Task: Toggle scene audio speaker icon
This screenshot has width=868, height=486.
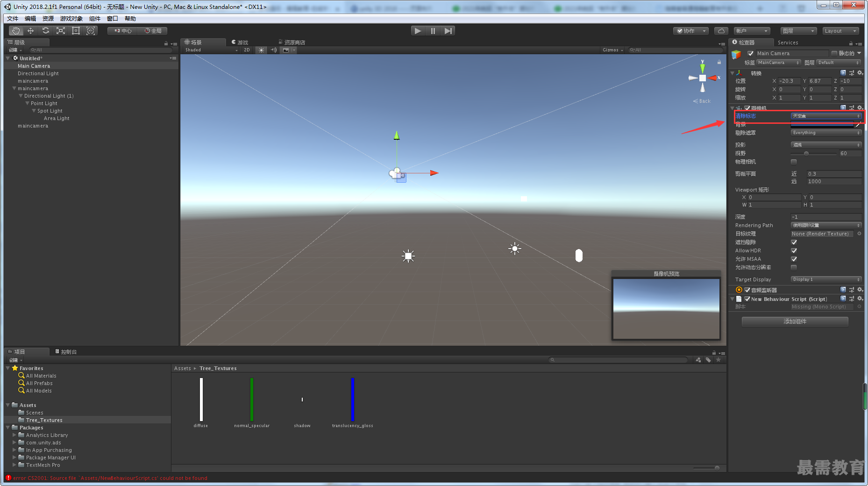Action: [274, 50]
